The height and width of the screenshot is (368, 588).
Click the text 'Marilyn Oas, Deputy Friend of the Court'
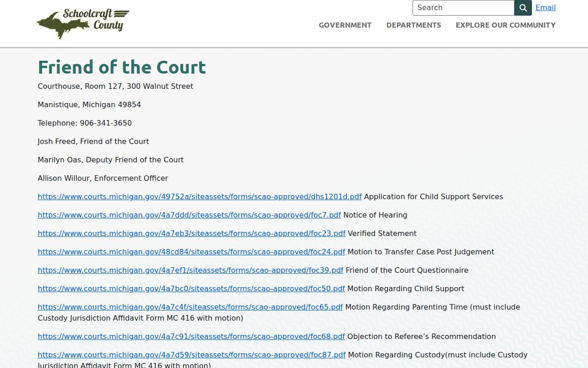(x=111, y=160)
